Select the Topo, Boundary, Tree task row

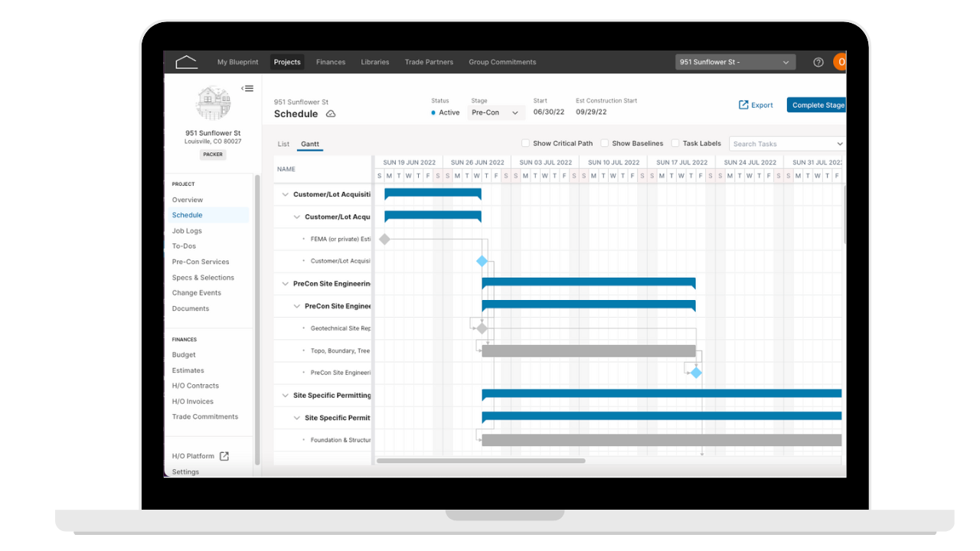pyautogui.click(x=322, y=350)
